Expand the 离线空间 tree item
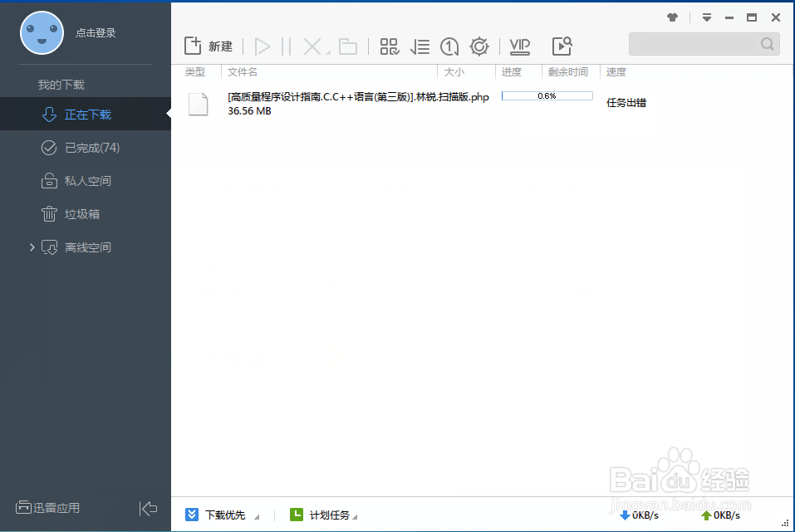 pos(32,247)
